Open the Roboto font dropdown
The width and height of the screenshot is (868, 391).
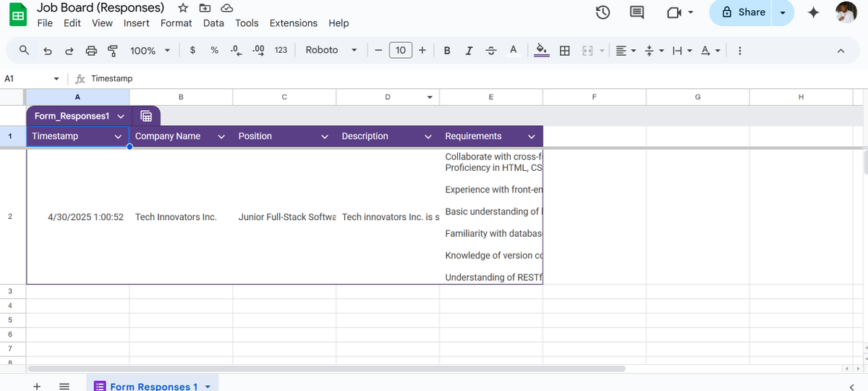click(x=331, y=50)
